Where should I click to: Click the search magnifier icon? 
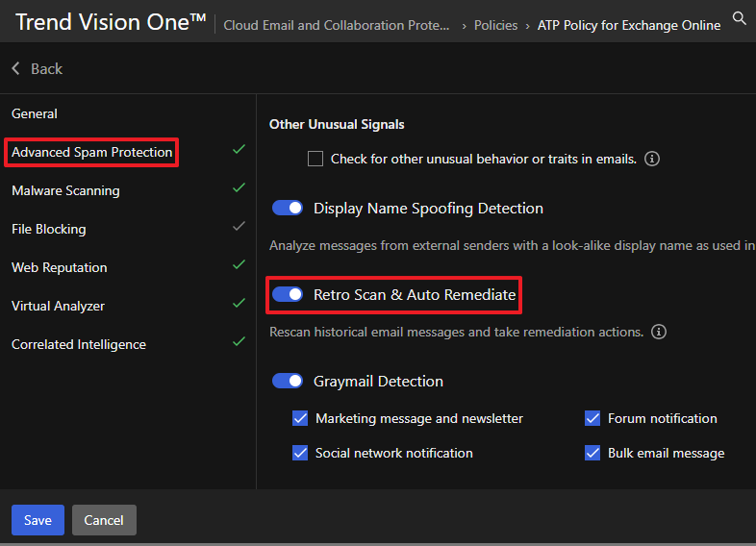(739, 18)
